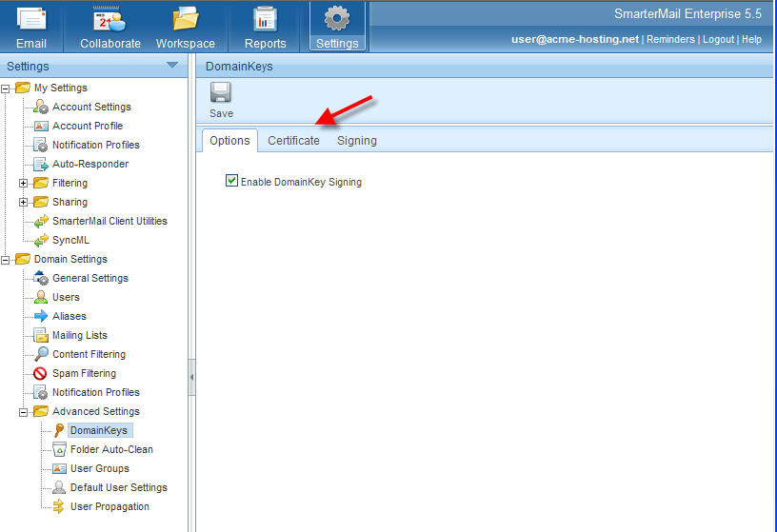The image size is (777, 532).
Task: Click My Settings Notification Profiles icon
Action: [41, 145]
